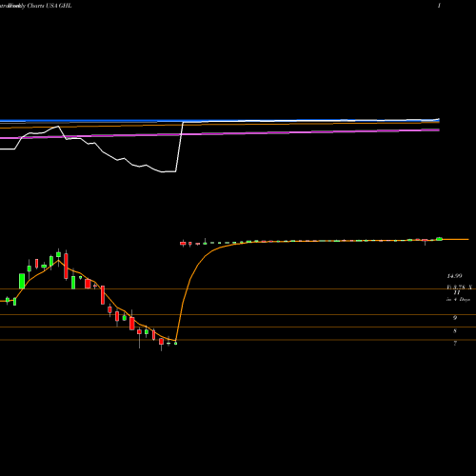Click the last green candle at far right

coord(439,239)
